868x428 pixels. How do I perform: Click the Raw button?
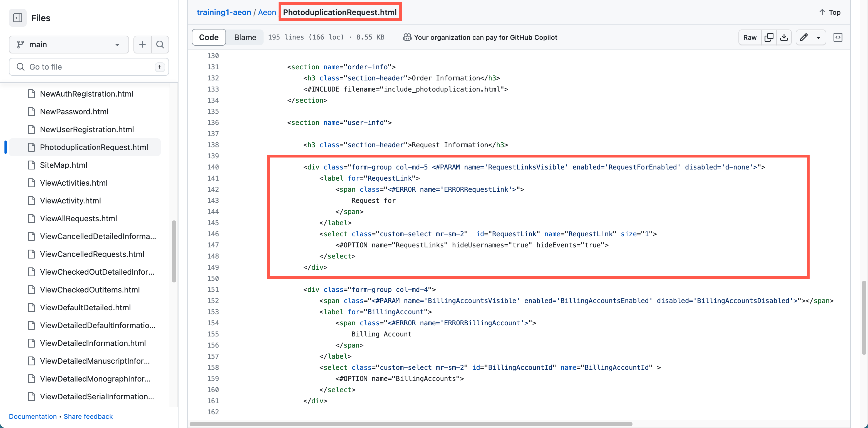(x=750, y=37)
